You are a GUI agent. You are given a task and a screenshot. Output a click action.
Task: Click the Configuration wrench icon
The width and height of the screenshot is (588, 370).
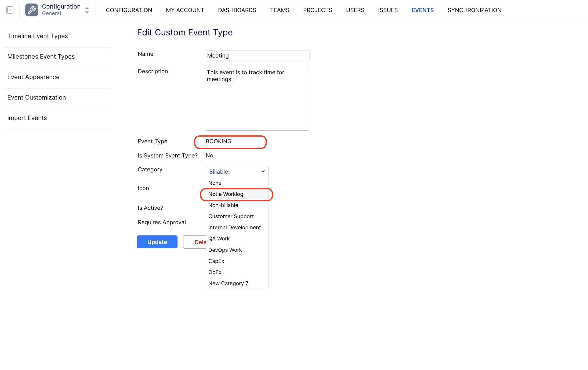[x=32, y=10]
